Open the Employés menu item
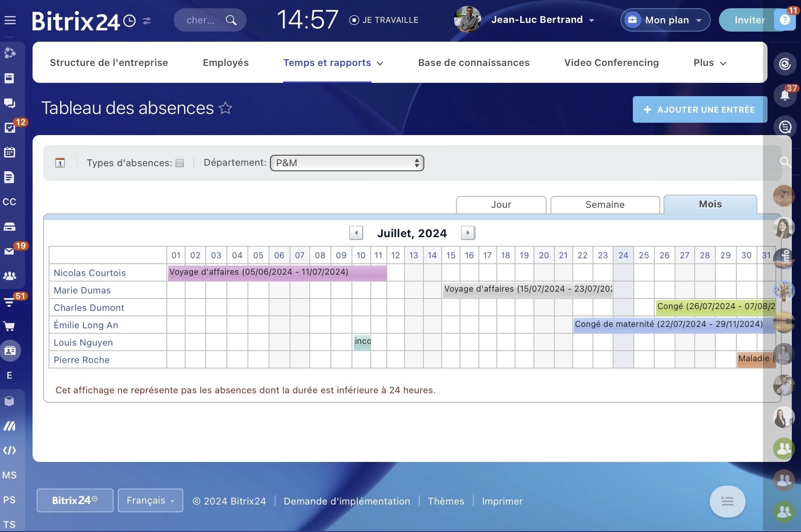The image size is (801, 532). [226, 63]
